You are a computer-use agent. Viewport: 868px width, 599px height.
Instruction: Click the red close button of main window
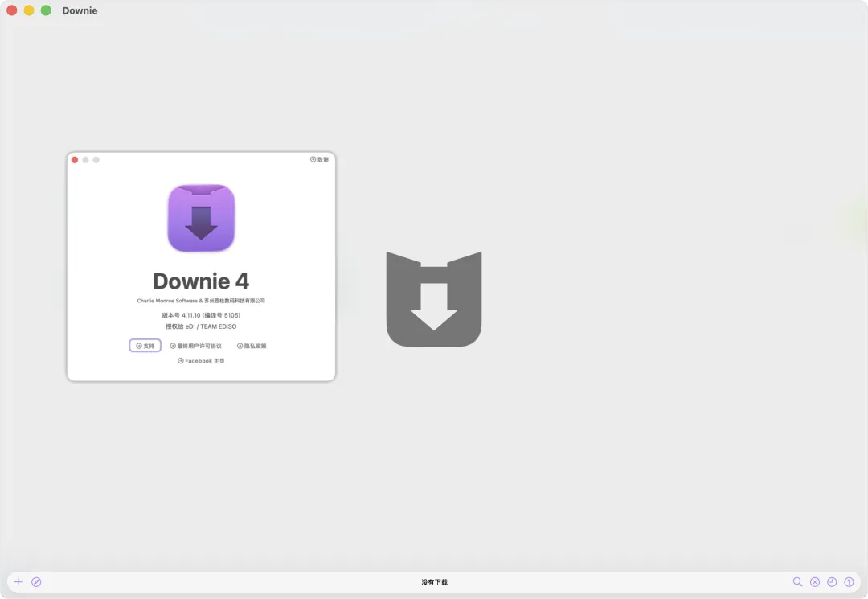click(x=11, y=10)
